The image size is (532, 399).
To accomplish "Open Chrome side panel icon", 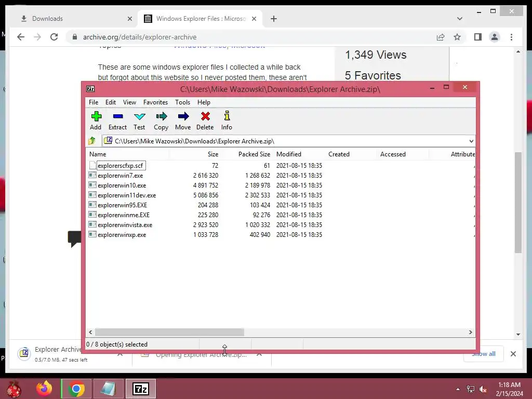I will pos(478,37).
